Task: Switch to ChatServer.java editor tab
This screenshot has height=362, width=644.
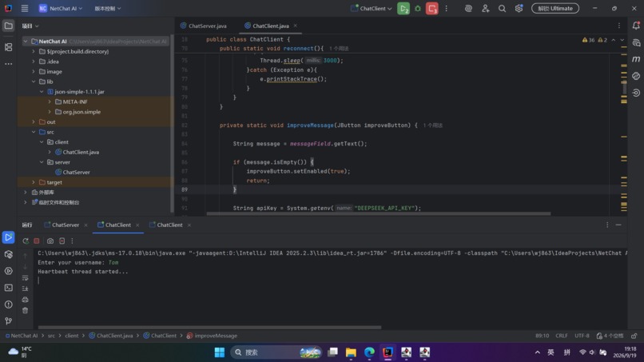Action: click(x=204, y=26)
